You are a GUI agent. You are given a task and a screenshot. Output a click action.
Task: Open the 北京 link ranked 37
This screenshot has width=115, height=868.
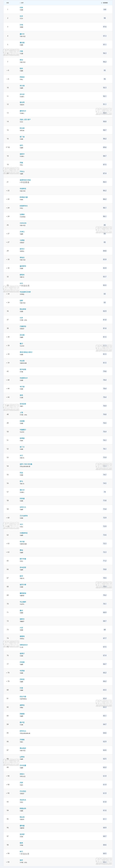21,317
